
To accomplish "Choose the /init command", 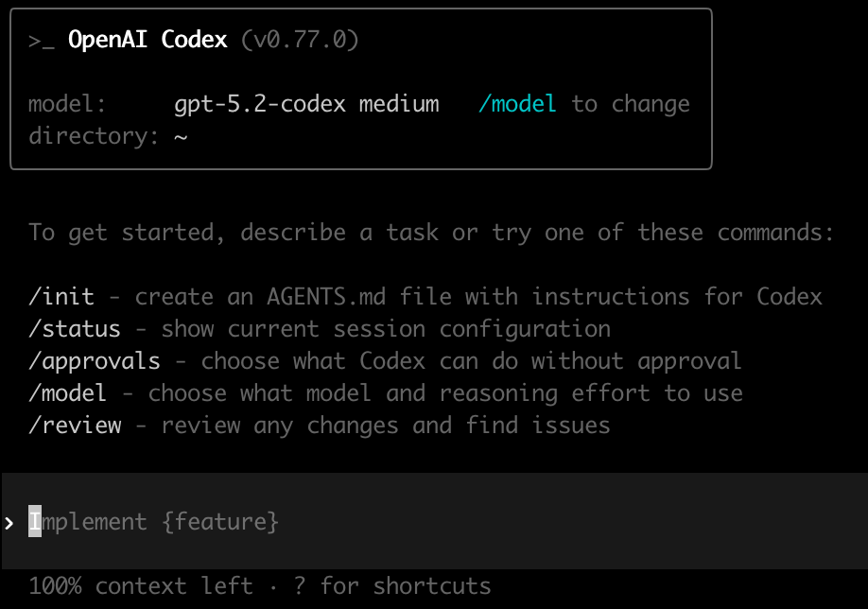I will 61,297.
